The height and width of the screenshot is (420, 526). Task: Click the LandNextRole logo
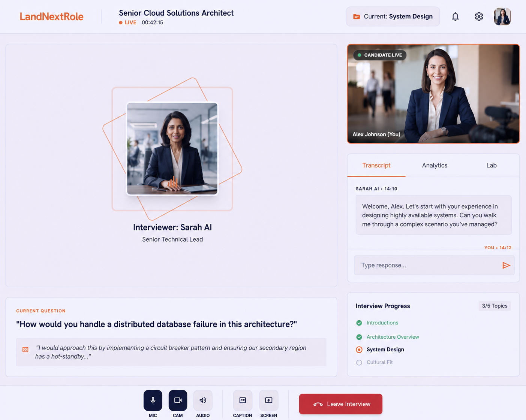pos(51,16)
